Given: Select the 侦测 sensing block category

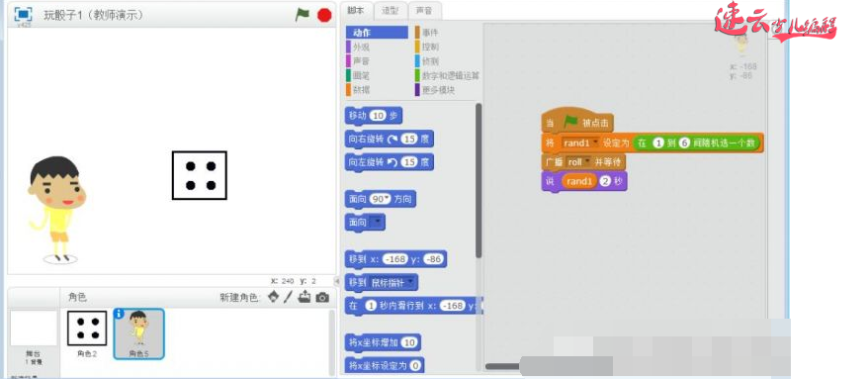Looking at the screenshot, I should [x=430, y=61].
